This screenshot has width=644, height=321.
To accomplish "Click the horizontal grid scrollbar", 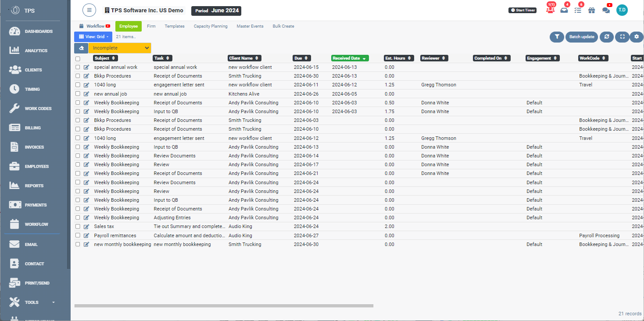I will [224, 306].
